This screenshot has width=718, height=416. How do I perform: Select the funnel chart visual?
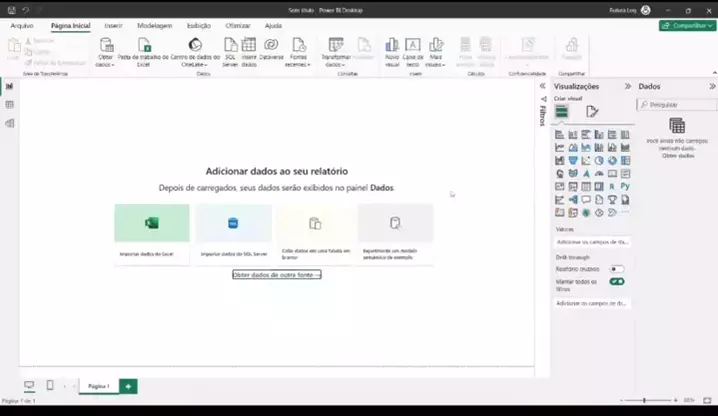[x=573, y=160]
